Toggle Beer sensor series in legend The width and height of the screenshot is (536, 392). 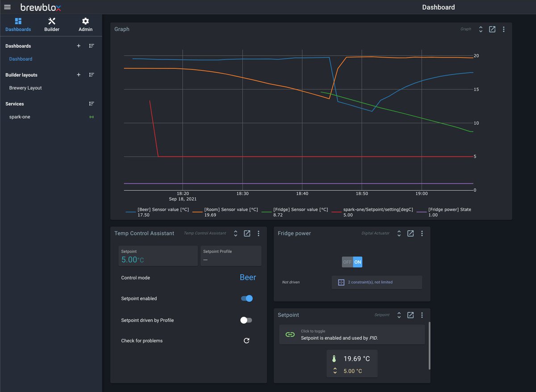point(158,212)
